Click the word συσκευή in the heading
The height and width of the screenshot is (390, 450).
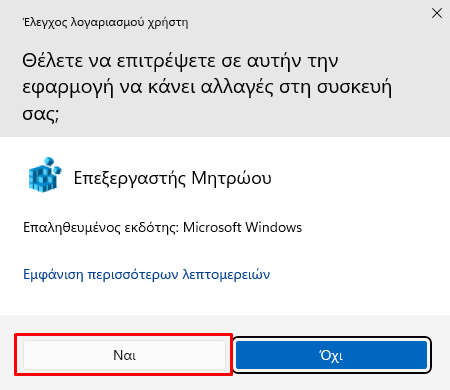(x=354, y=88)
